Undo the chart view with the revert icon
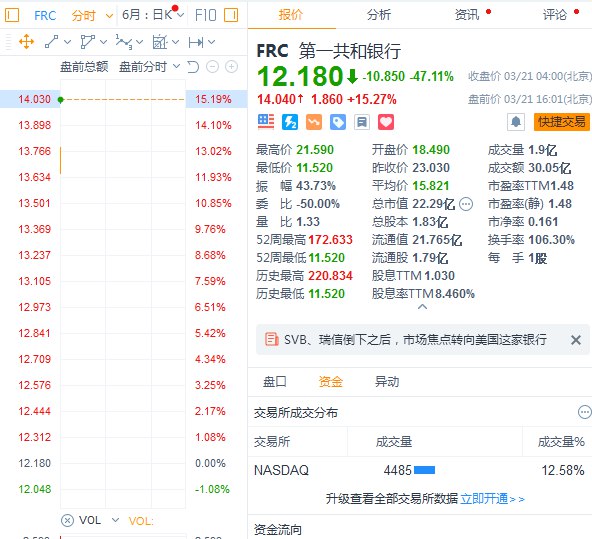592x539 pixels. (x=193, y=67)
